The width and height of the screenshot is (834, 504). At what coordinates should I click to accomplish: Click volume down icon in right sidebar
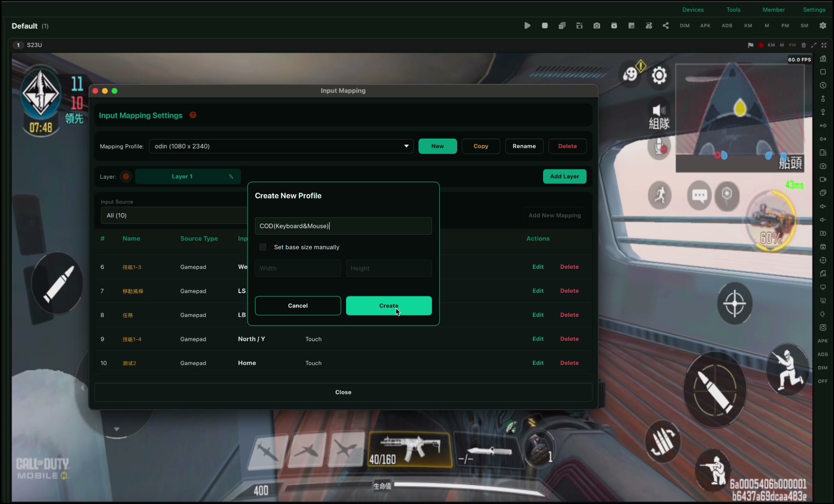click(x=823, y=220)
